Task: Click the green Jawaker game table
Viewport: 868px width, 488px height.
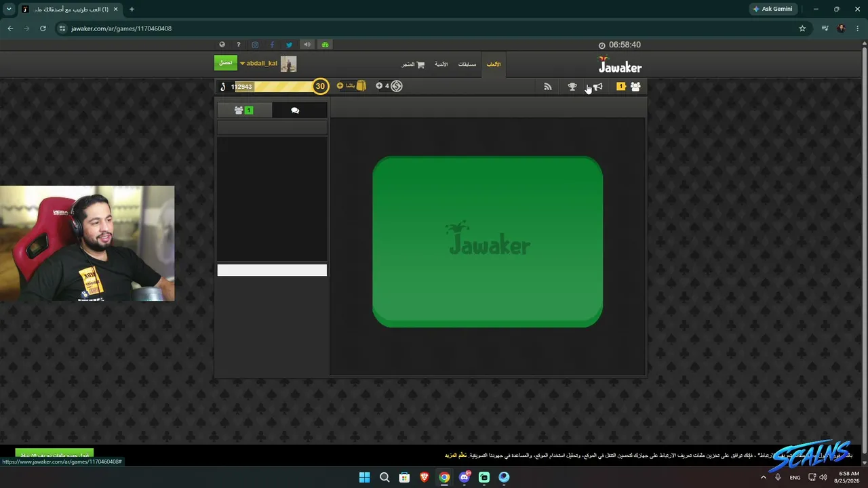Action: pyautogui.click(x=488, y=242)
